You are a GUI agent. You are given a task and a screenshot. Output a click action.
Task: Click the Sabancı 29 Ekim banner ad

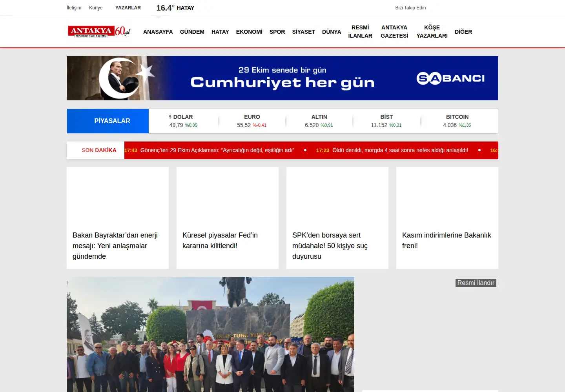tap(282, 78)
